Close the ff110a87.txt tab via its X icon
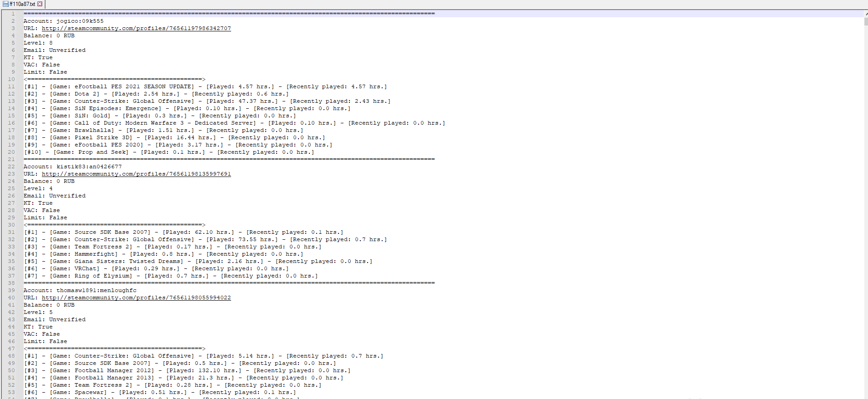Viewport: 868px width, 399px height. click(x=40, y=4)
